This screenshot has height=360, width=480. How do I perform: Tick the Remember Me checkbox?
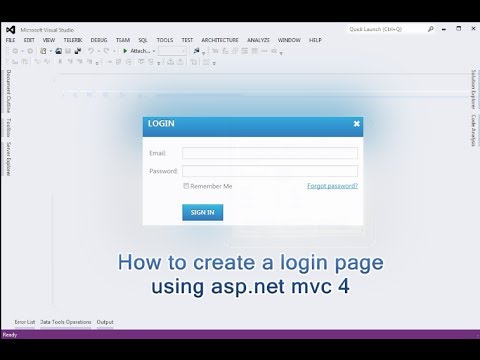click(x=186, y=186)
